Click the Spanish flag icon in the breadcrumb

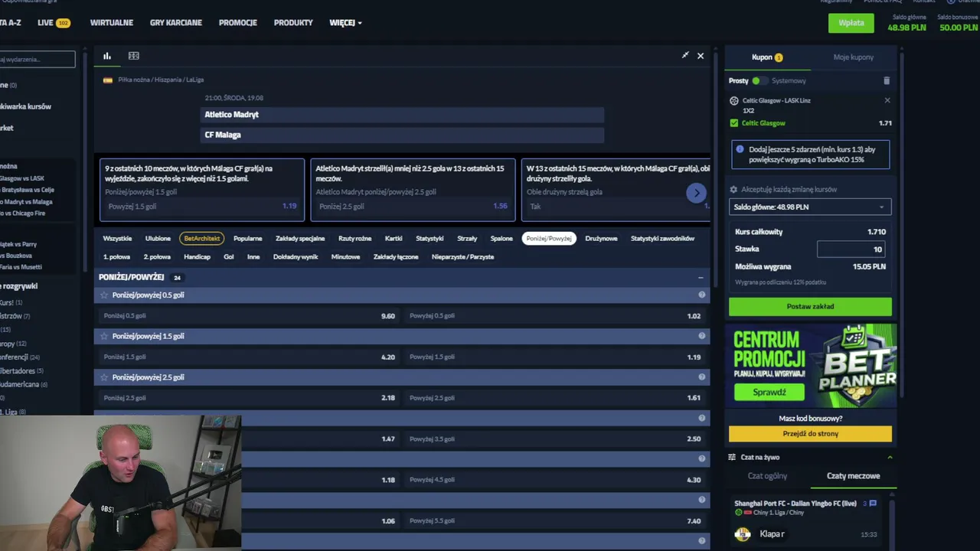click(x=108, y=80)
